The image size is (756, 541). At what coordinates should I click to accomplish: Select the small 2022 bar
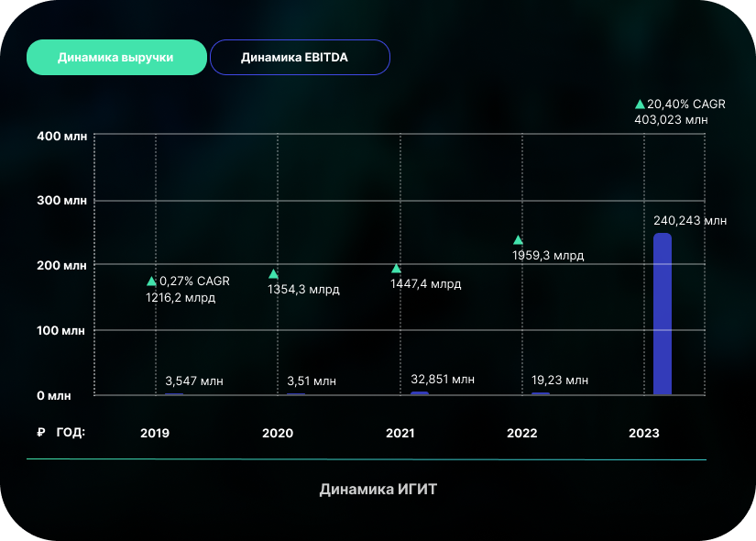[541, 392]
